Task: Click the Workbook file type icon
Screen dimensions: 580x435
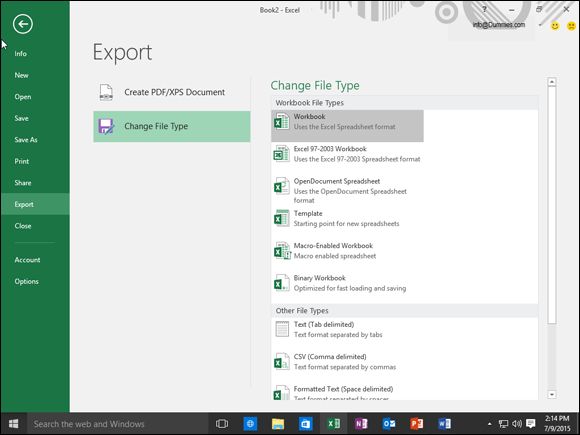Action: click(x=281, y=121)
